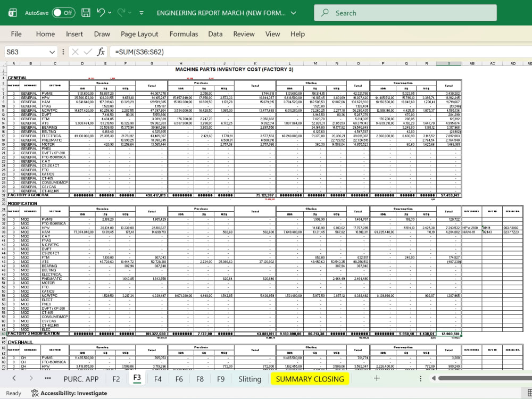
Task: Open the Formulas ribbon tab
Action: coord(184,34)
